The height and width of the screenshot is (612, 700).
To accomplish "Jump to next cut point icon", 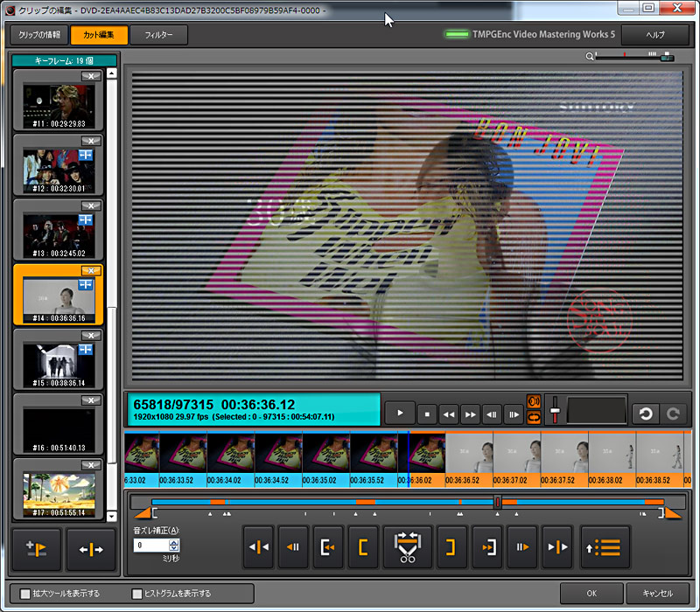I will (x=557, y=547).
